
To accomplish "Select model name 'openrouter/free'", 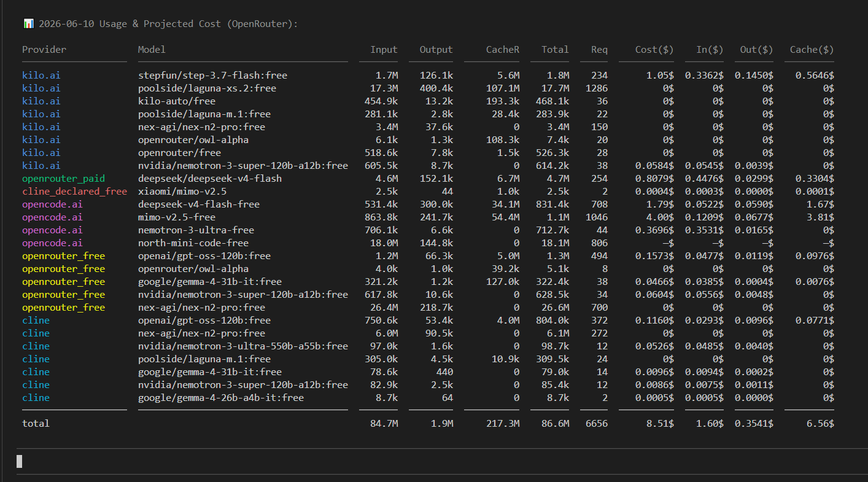I will click(179, 153).
